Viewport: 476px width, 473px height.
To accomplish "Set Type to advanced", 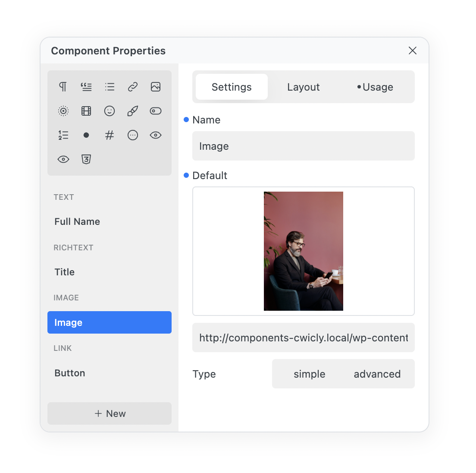I will (x=377, y=374).
